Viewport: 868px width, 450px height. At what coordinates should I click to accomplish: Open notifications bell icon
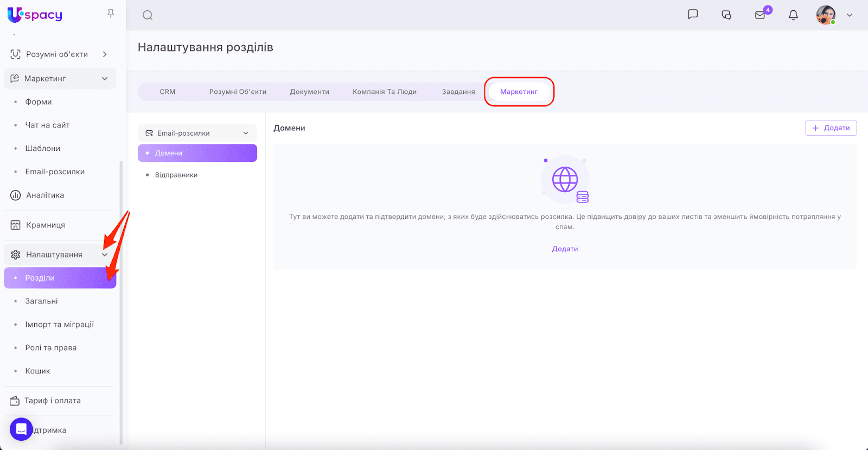pos(793,15)
